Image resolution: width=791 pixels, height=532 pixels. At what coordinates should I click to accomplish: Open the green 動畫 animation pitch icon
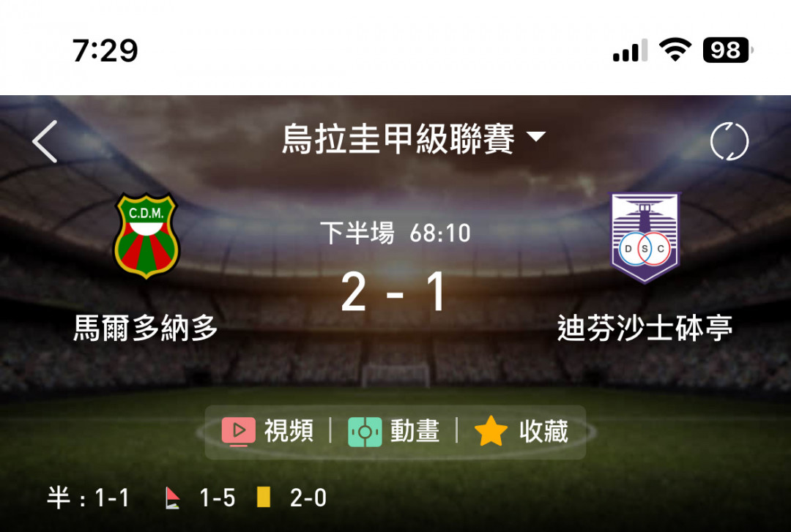coord(365,432)
